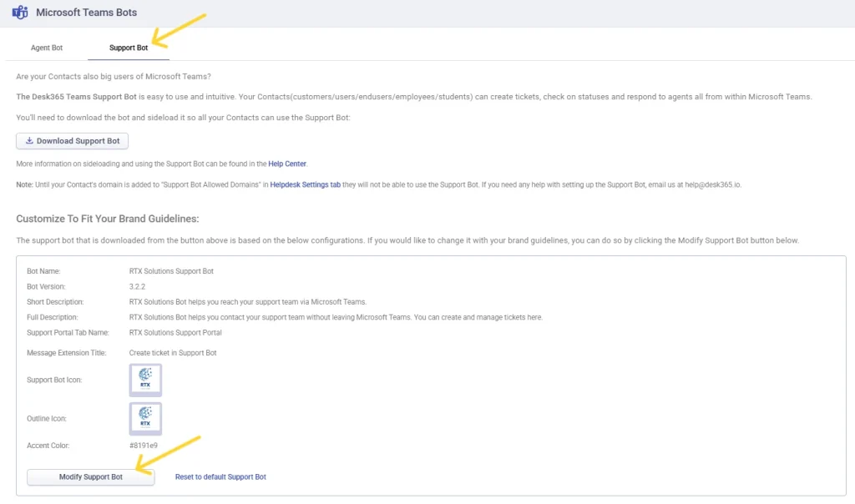This screenshot has width=855, height=504.
Task: Click the Short Description value text
Action: [247, 301]
